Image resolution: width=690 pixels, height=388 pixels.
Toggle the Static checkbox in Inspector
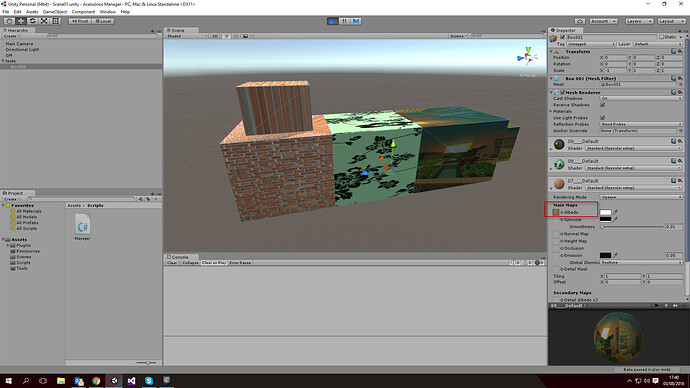coord(661,37)
